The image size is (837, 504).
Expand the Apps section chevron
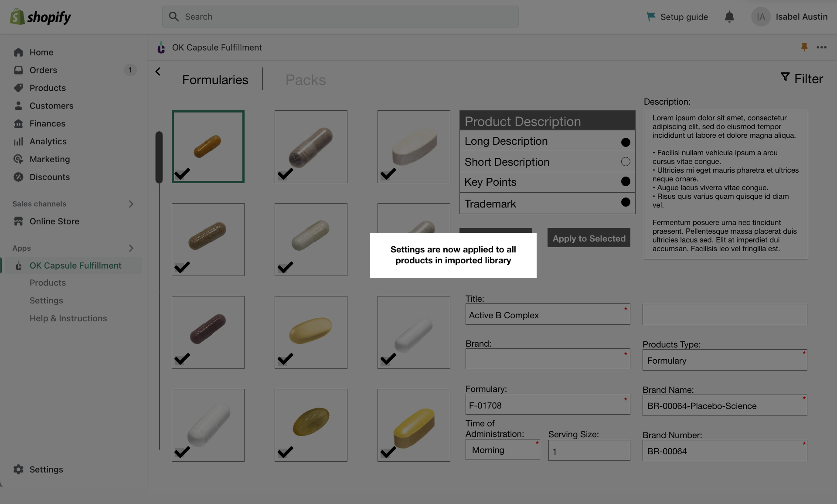pos(131,248)
